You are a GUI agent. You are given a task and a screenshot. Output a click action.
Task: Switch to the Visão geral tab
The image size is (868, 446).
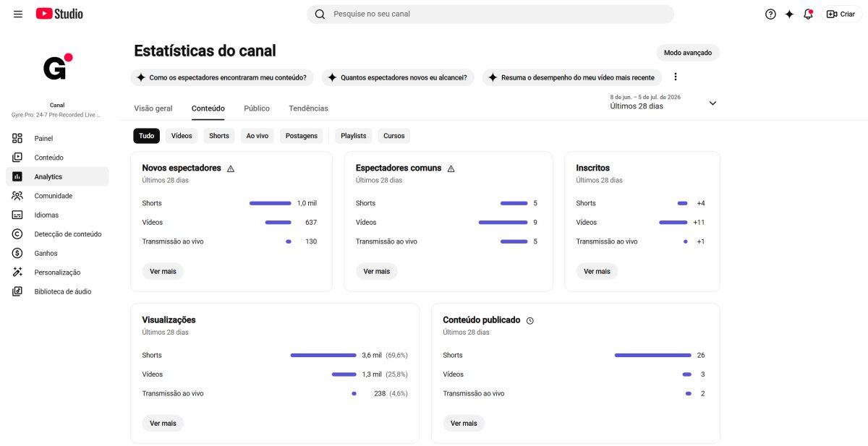153,108
